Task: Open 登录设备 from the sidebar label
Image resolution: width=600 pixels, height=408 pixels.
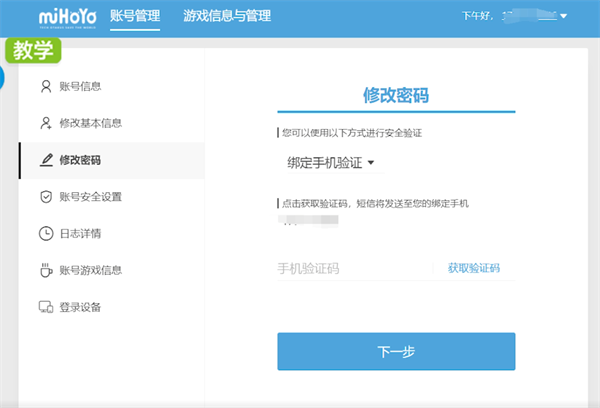Action: click(80, 307)
